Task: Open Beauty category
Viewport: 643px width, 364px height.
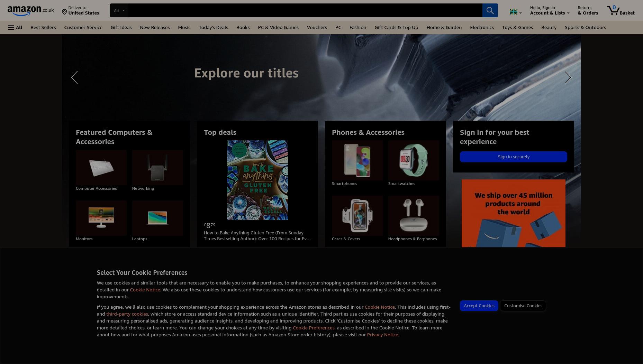Action: pos(549,27)
